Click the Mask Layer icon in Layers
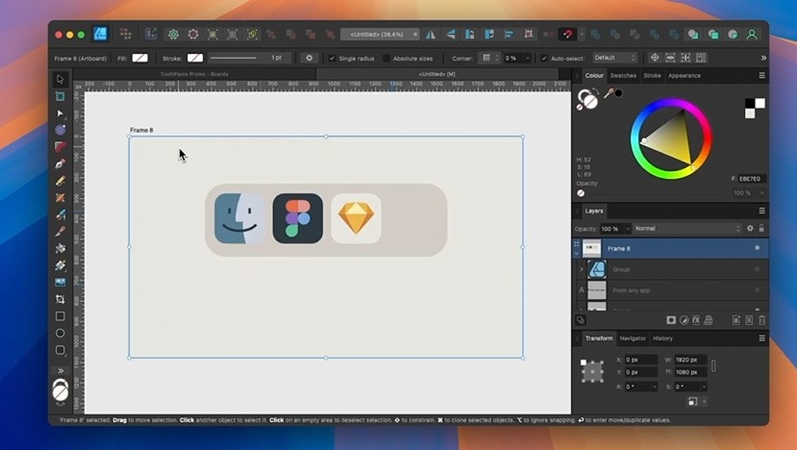Image resolution: width=797 pixels, height=450 pixels. coord(671,320)
